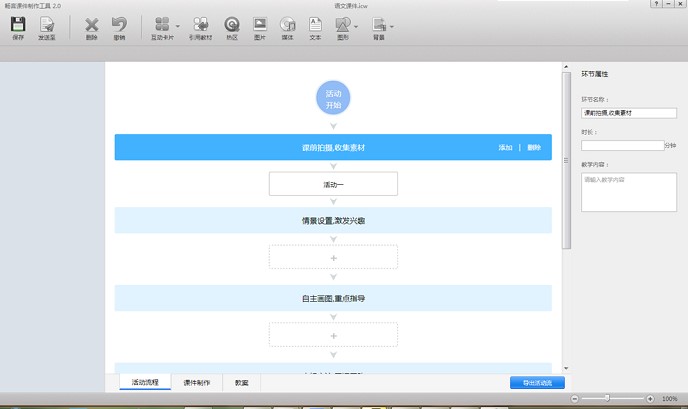This screenshot has width=688, height=409.
Task: Click the 保存 (Save) toolbar icon
Action: pos(18,25)
